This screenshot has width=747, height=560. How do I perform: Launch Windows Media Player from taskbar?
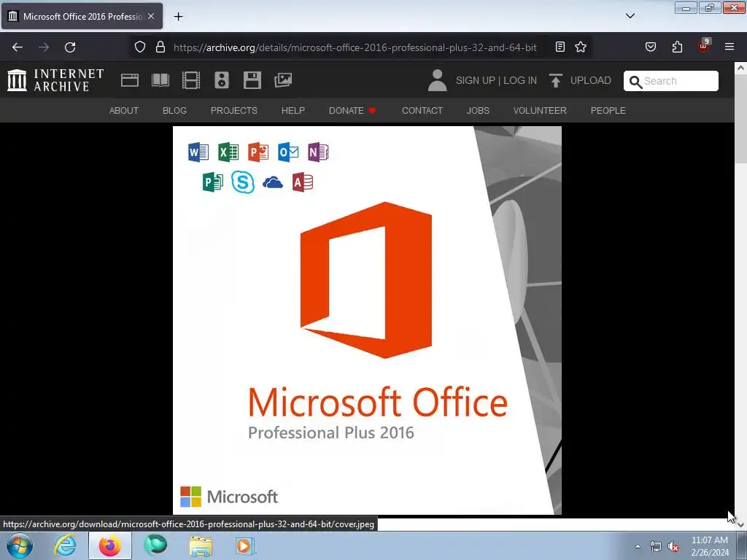245,545
